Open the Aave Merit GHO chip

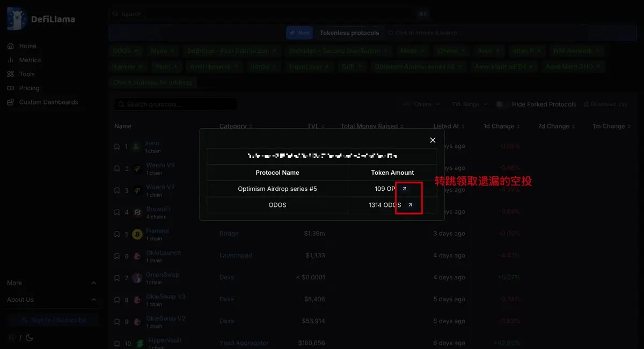[573, 67]
